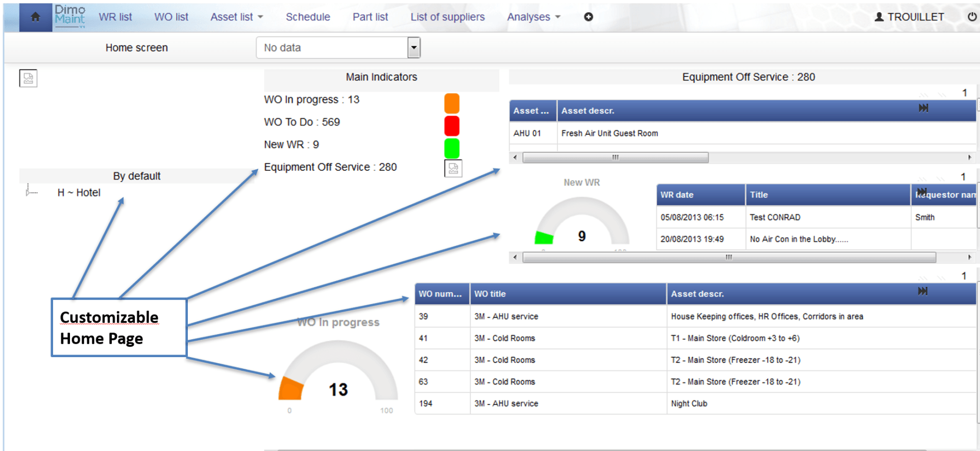Click the broken image icon above By default
Image resolution: width=980 pixels, height=451 pixels.
pos(28,78)
